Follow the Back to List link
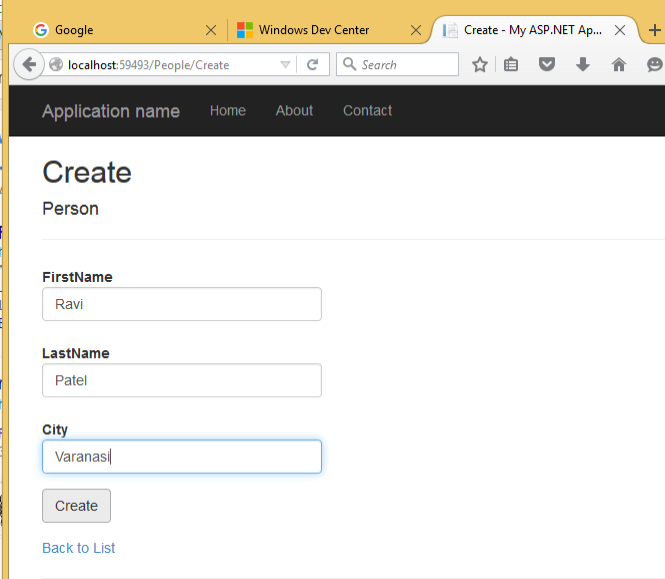665x579 pixels. 78,548
